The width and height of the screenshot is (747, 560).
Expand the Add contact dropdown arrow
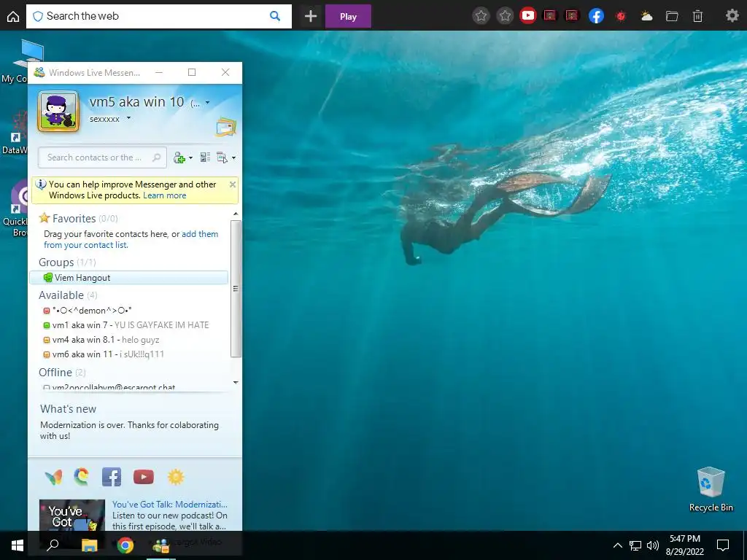pyautogui.click(x=191, y=158)
